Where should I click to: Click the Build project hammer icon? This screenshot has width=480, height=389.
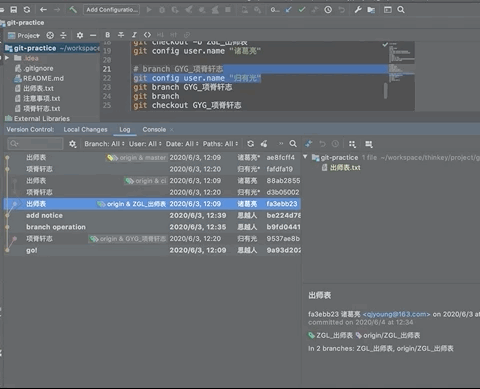pyautogui.click(x=73, y=10)
